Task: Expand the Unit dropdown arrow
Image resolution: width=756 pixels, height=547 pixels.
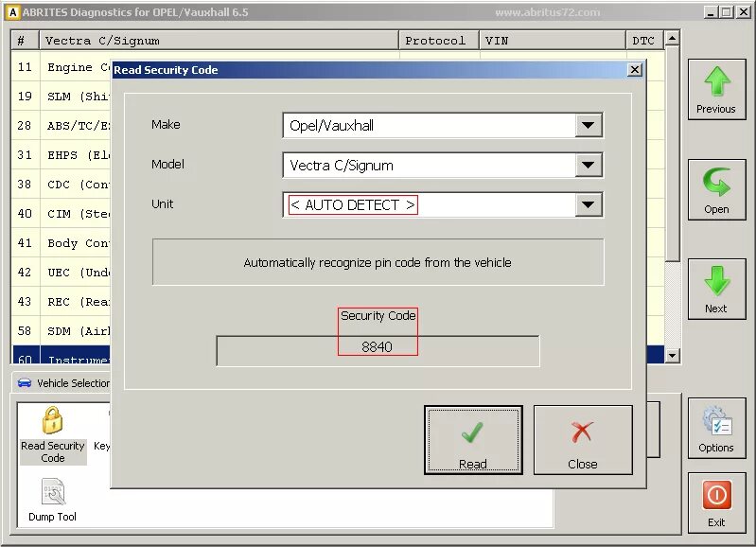Action: (x=588, y=204)
